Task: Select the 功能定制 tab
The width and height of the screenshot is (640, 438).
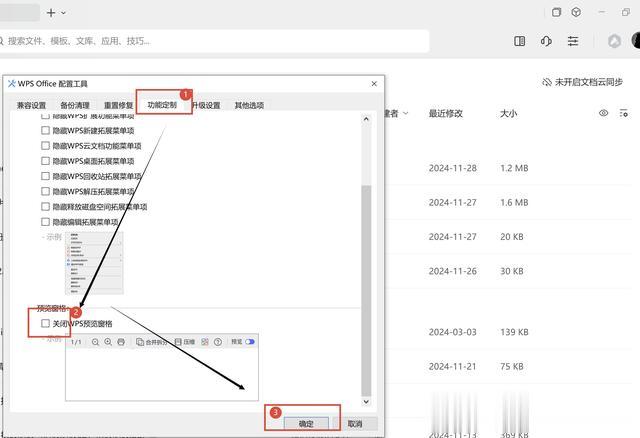Action: click(x=162, y=105)
